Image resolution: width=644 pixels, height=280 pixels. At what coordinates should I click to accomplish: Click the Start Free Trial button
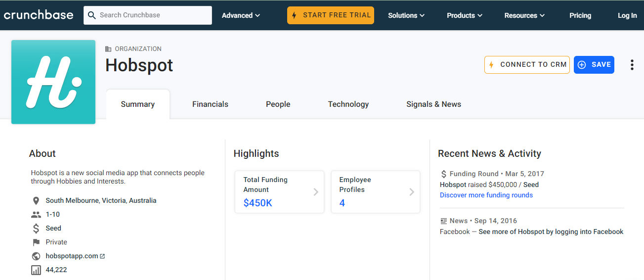point(331,15)
